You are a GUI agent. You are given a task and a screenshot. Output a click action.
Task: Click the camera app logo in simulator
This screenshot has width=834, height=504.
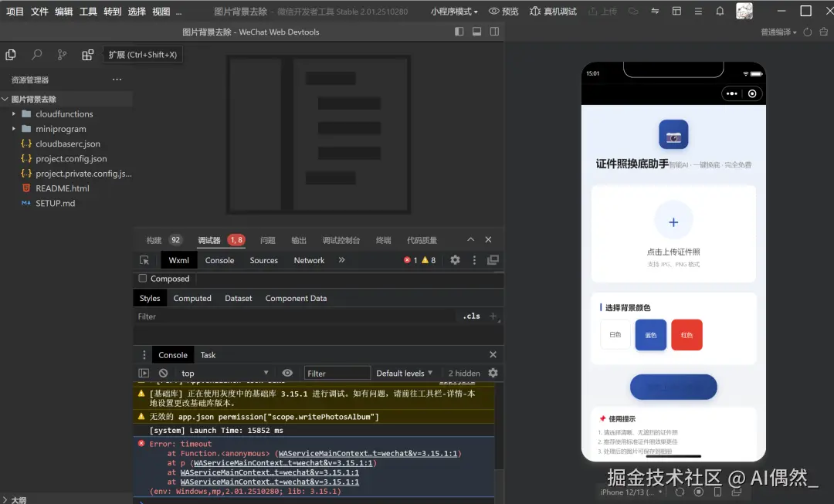click(x=673, y=134)
